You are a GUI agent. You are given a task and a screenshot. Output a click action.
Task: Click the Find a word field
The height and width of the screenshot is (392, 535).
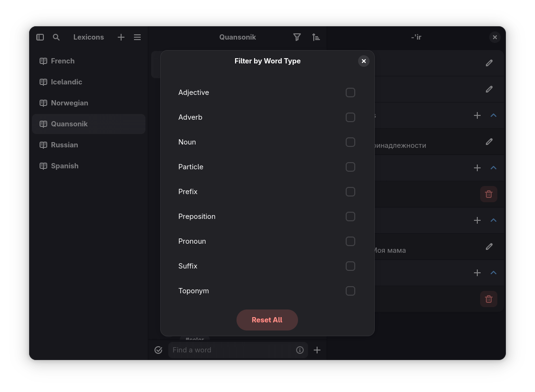(232, 350)
